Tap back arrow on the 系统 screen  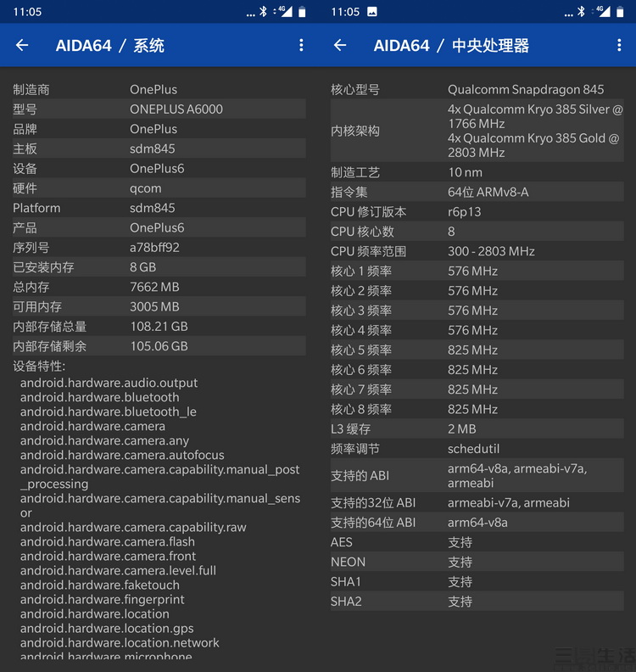pos(22,46)
